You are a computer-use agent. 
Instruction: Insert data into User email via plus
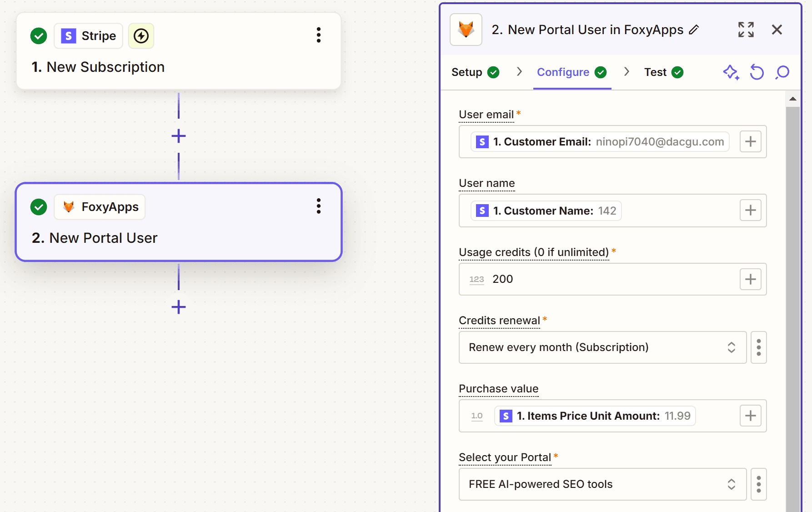coord(751,141)
